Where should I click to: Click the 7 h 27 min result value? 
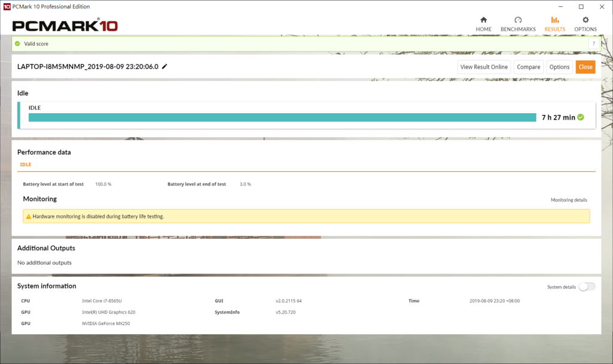559,117
